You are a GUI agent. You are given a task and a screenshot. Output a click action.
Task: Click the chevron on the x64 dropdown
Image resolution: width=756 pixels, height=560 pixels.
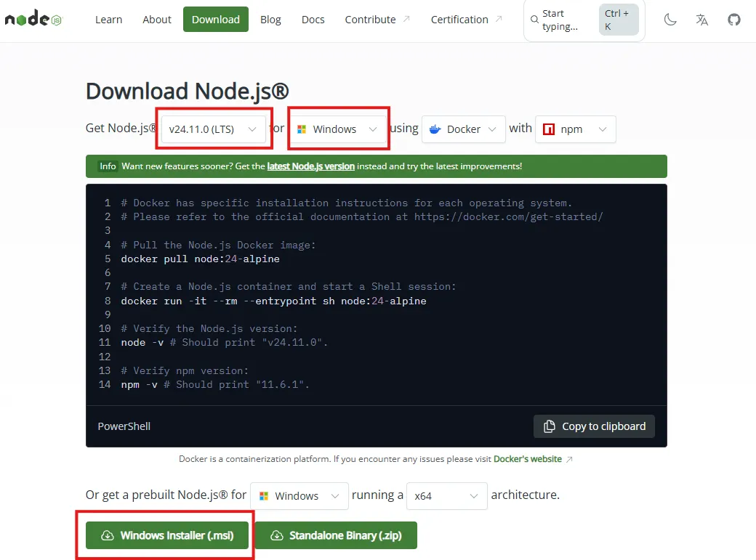click(474, 496)
